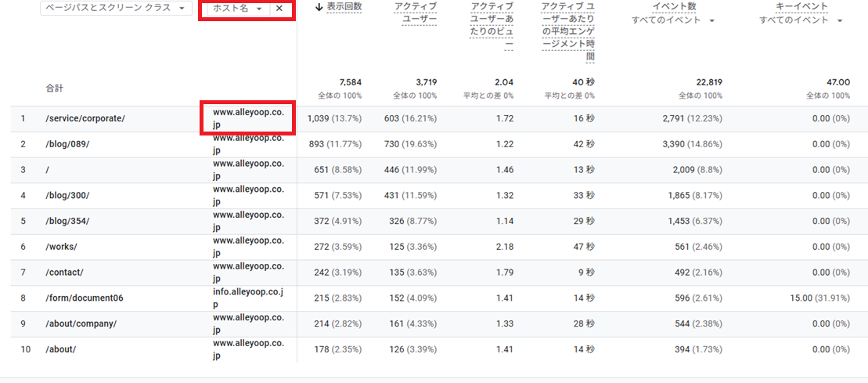Select the /blog/089/ page path row
The width and height of the screenshot is (868, 383).
[x=67, y=144]
